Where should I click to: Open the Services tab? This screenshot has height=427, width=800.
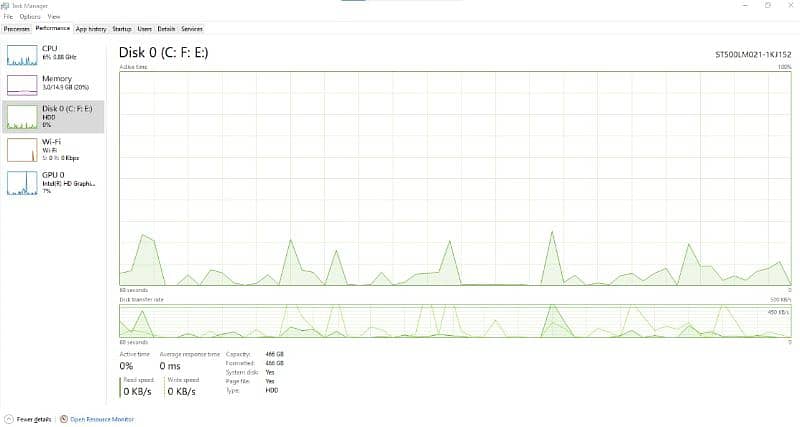coord(192,29)
